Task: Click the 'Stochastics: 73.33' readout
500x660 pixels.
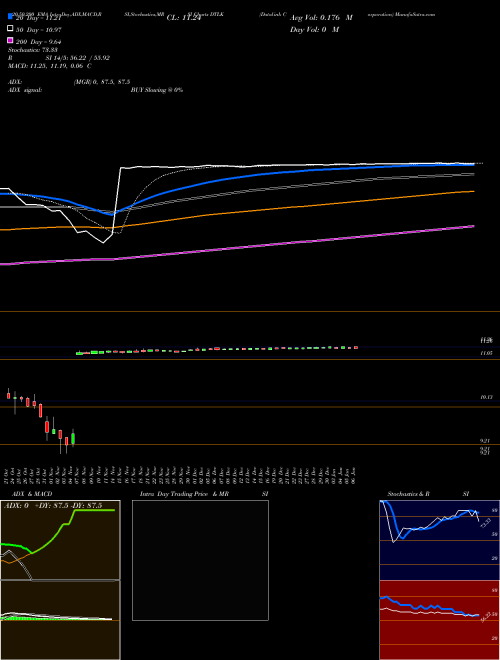Action: click(x=31, y=50)
